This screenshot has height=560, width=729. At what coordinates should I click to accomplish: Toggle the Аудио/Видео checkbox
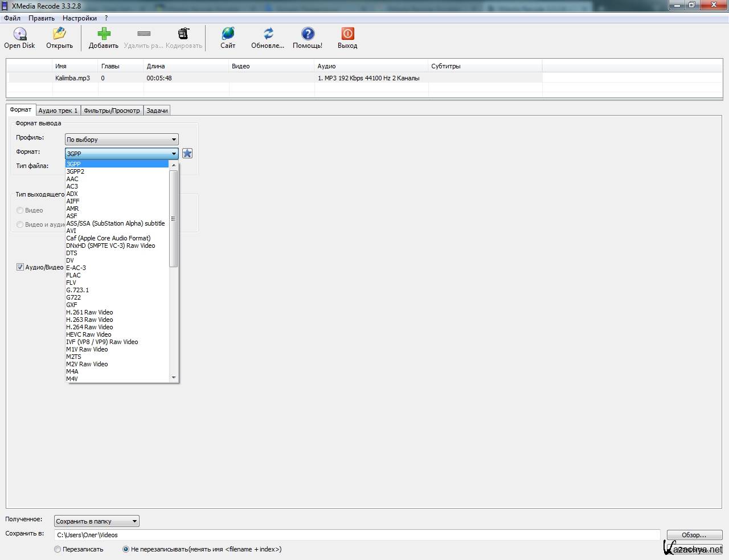[x=20, y=267]
